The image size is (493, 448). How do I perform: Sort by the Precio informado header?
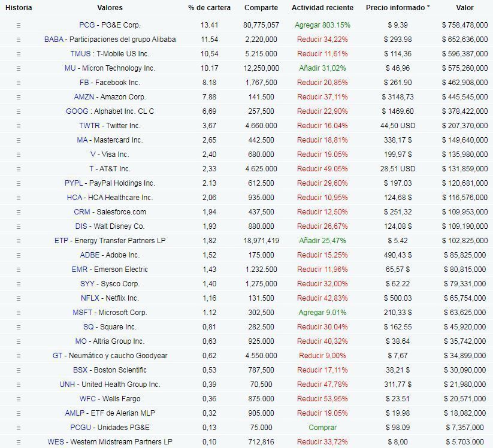398,8
